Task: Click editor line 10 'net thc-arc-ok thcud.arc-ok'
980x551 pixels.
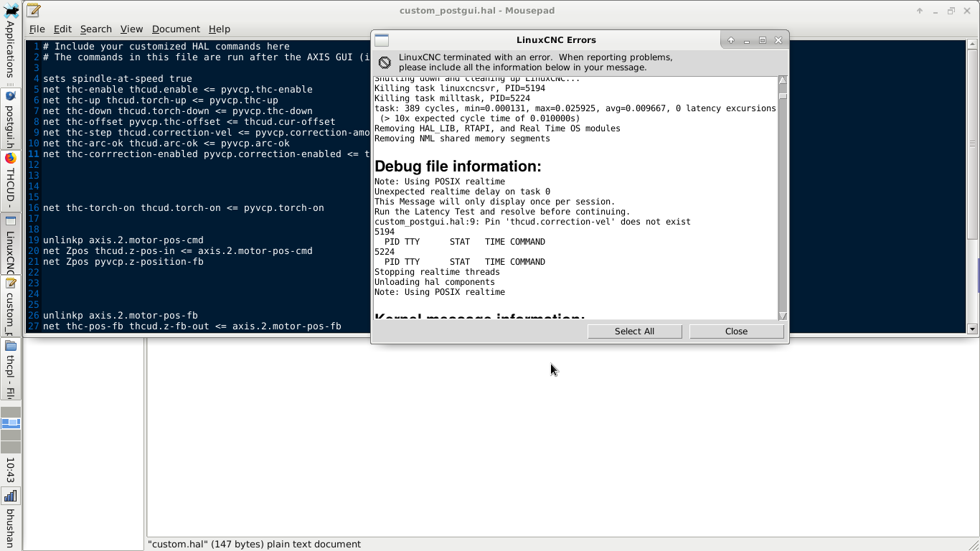Action: pyautogui.click(x=166, y=143)
